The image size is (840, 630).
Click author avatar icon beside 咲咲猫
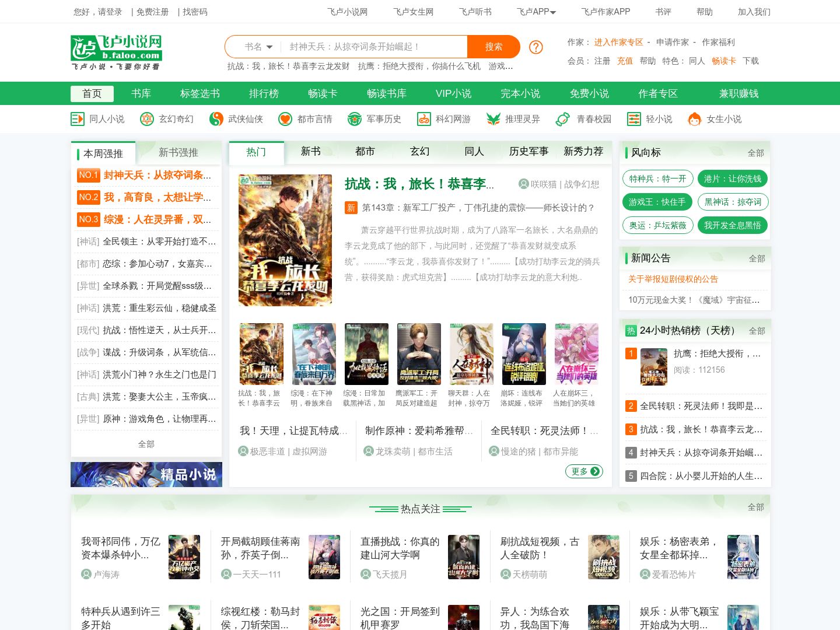coord(524,184)
